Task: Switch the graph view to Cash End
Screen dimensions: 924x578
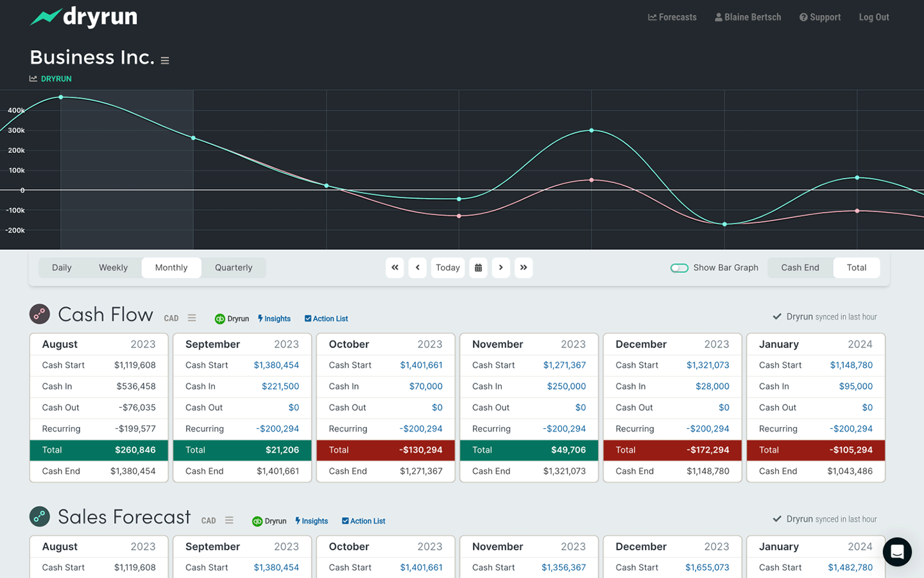Action: [x=800, y=268]
